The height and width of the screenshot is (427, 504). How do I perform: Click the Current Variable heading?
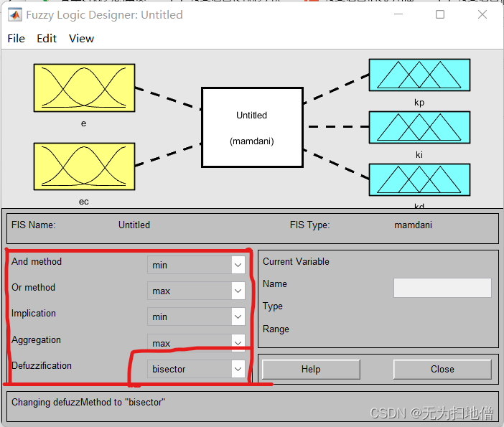(296, 261)
